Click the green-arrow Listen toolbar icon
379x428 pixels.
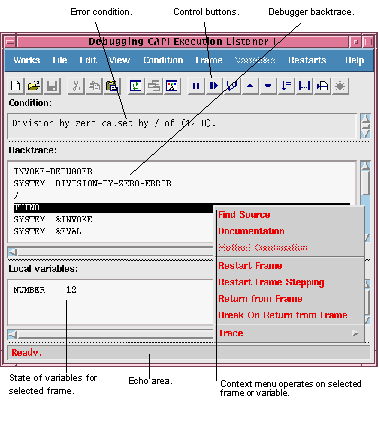pos(136,86)
